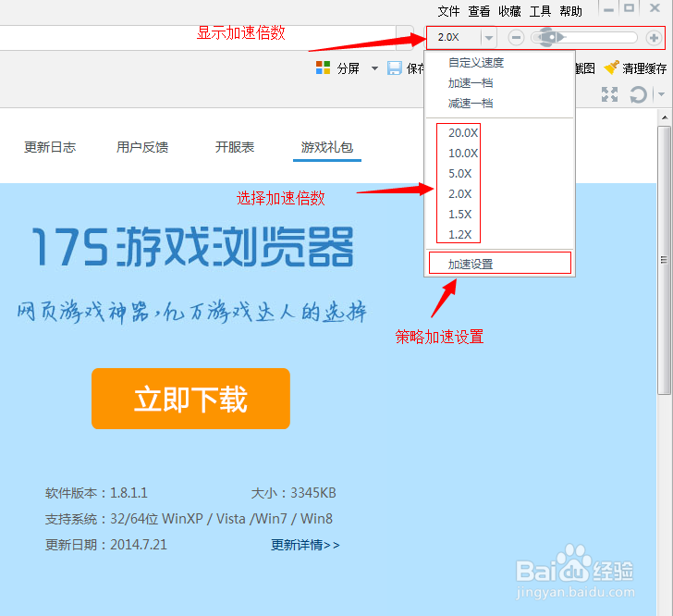Click the 更新日期：2014.7.21 text
673x616 pixels.
pyautogui.click(x=106, y=545)
